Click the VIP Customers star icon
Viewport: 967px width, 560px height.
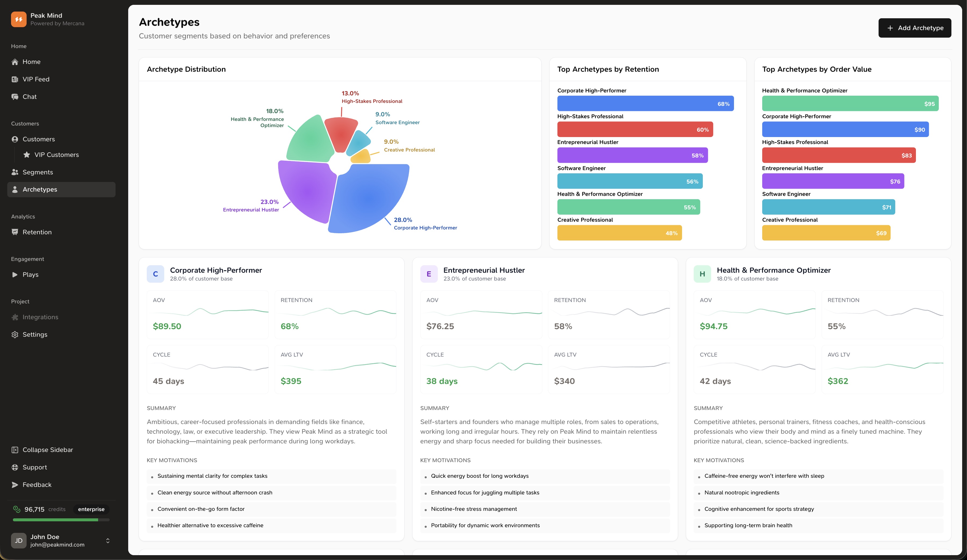(27, 155)
